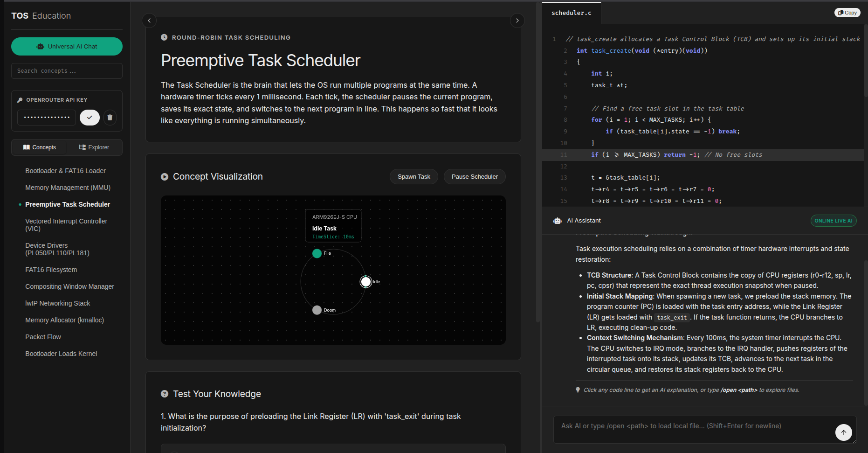Image resolution: width=868 pixels, height=453 pixels.
Task: Go to previous concept arrow
Action: pyautogui.click(x=149, y=21)
